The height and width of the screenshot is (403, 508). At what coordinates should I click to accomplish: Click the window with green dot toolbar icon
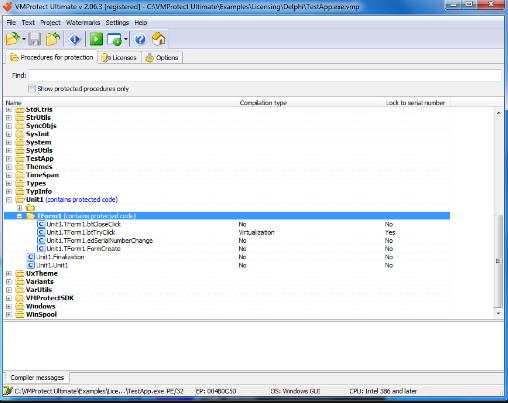point(115,39)
